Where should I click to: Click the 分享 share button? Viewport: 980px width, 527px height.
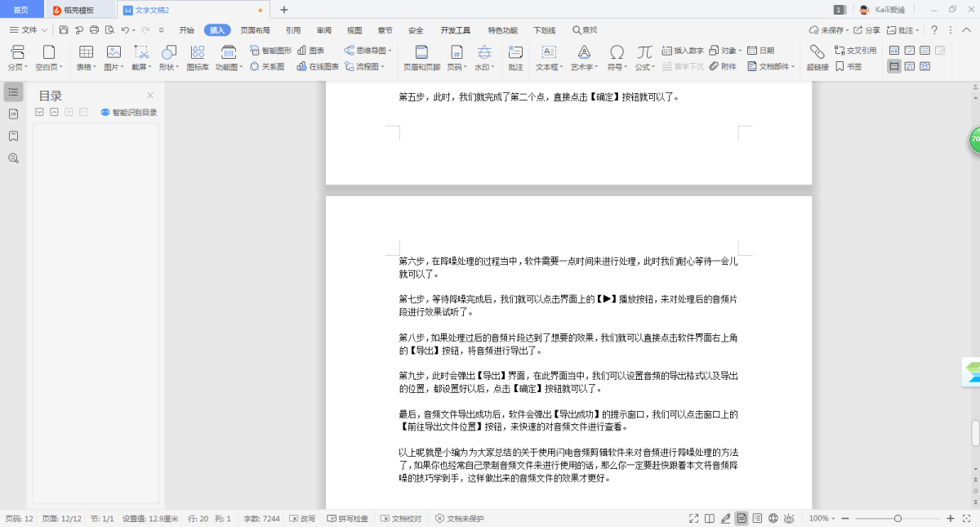867,30
